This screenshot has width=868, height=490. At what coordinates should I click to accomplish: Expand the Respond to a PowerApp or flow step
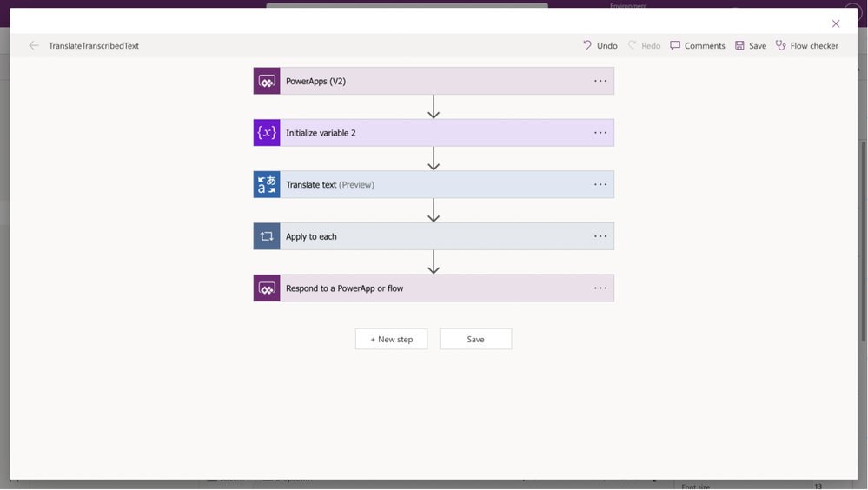434,288
